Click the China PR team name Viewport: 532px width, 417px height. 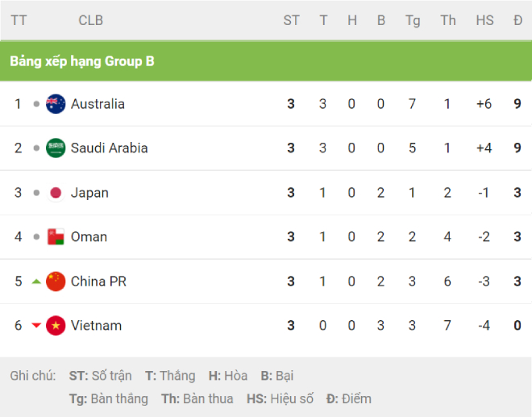tap(98, 281)
